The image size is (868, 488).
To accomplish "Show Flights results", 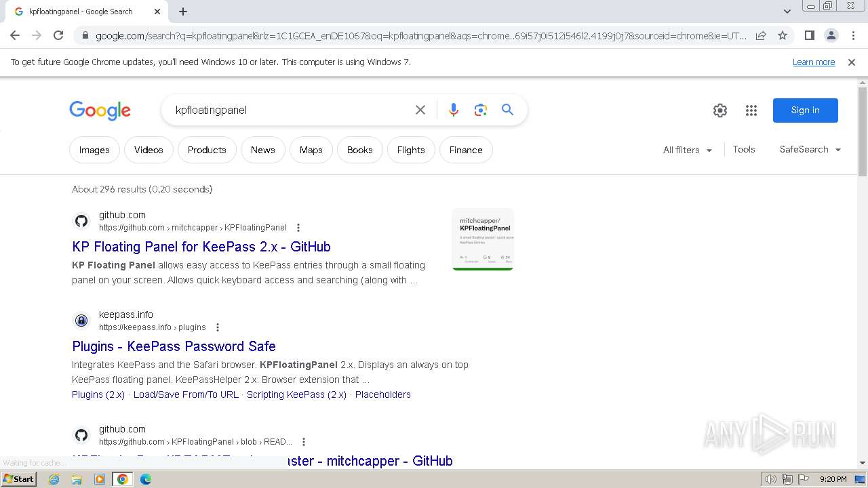I will pos(411,150).
